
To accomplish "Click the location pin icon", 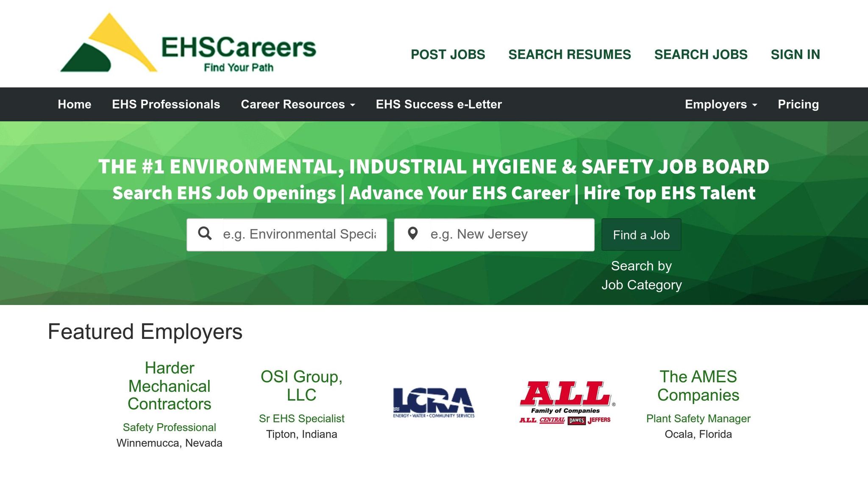I will [412, 233].
